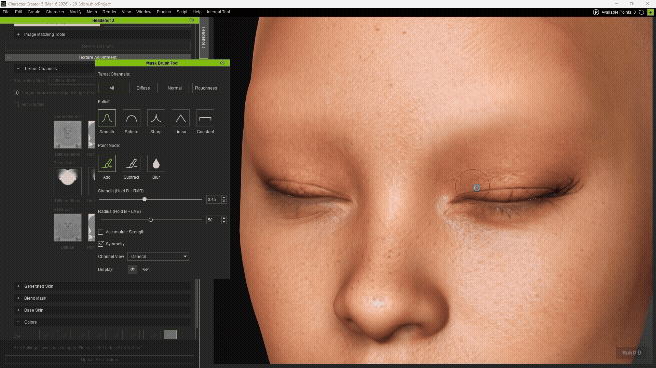Set target channel to Roughness

tap(206, 88)
